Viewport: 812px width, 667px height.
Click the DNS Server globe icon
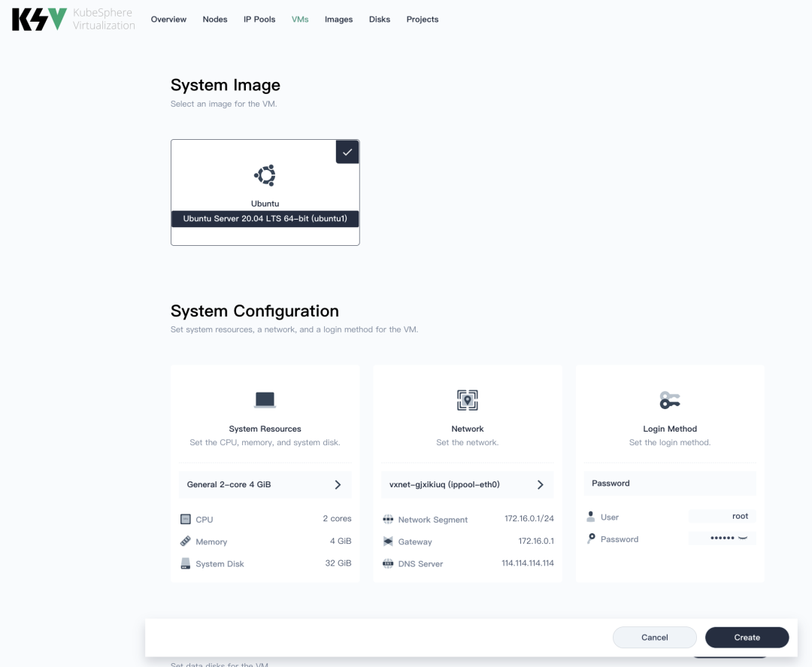coord(388,563)
